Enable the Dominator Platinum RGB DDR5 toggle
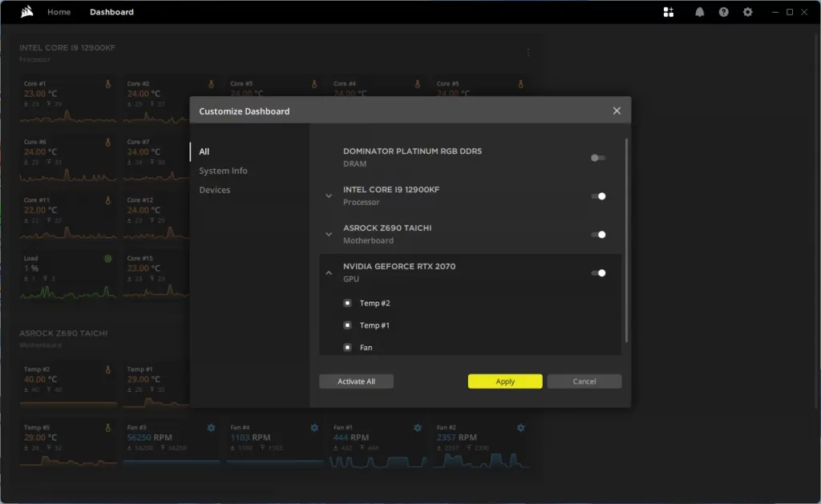This screenshot has height=504, width=821. [598, 158]
